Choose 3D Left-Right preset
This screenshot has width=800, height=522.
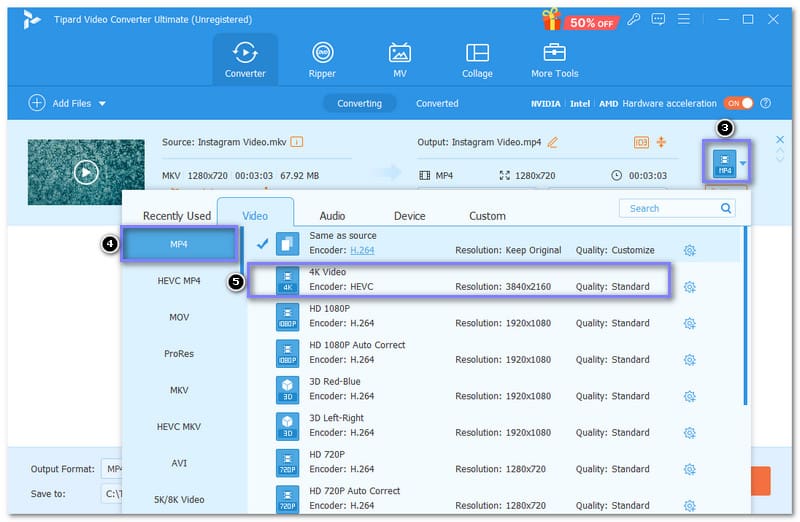[x=492, y=426]
